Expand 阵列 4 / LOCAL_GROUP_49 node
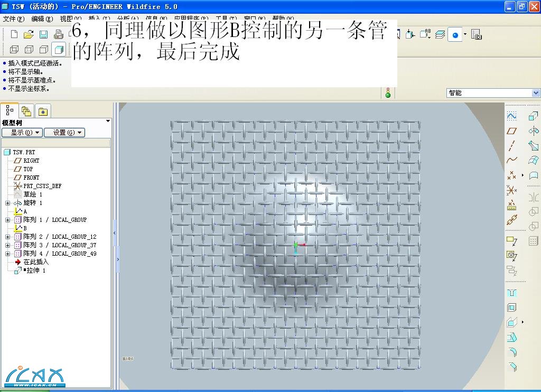 tap(7, 254)
